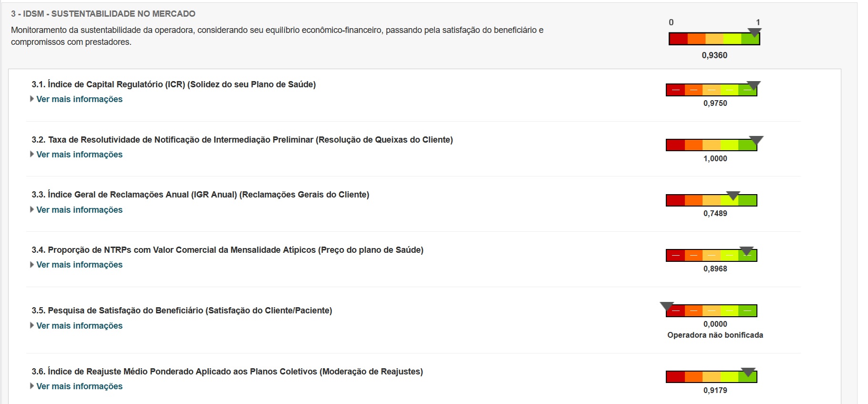Click the gauge marker above the 0,9179 score
Viewport: 868px width, 404px height.
(x=748, y=372)
